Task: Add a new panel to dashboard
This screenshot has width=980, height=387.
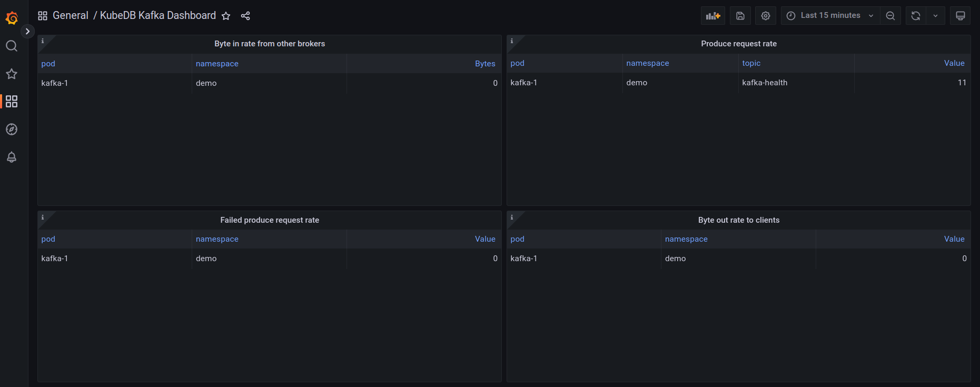Action: (x=713, y=16)
